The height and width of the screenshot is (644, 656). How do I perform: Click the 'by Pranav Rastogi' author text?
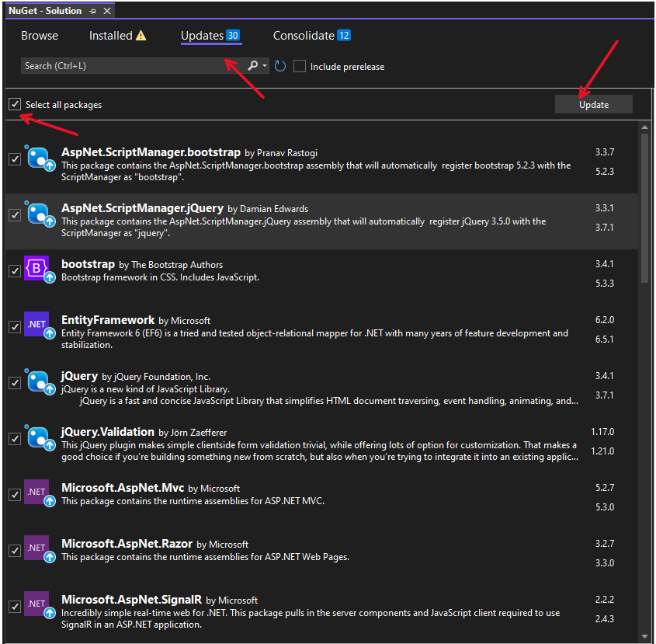point(281,153)
